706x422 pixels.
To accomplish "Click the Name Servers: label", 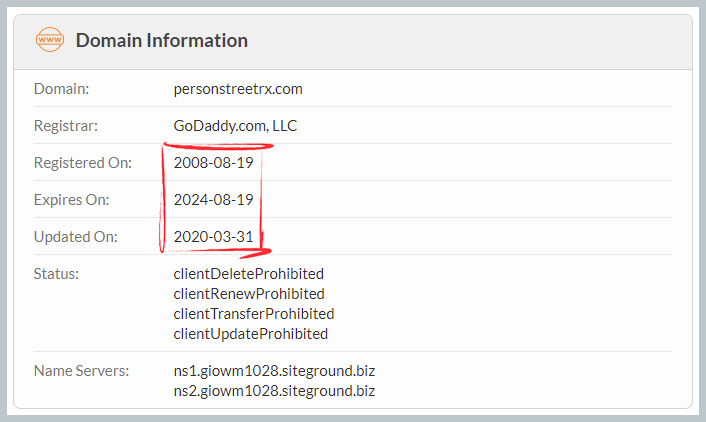I will 81,371.
